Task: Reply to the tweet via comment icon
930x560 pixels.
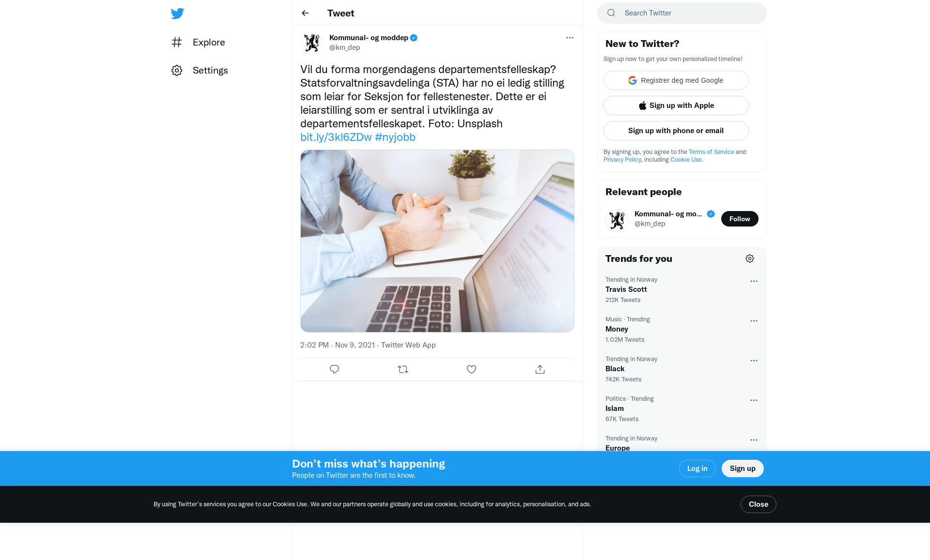Action: click(x=334, y=369)
